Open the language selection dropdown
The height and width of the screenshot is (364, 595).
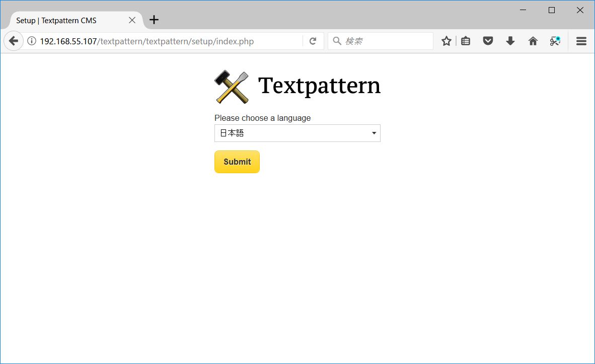[x=297, y=133]
